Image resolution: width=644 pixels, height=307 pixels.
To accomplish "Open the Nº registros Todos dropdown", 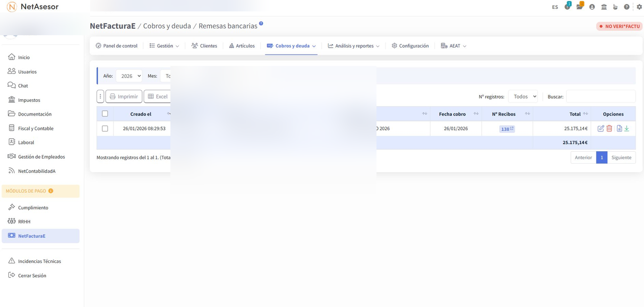I will (523, 96).
